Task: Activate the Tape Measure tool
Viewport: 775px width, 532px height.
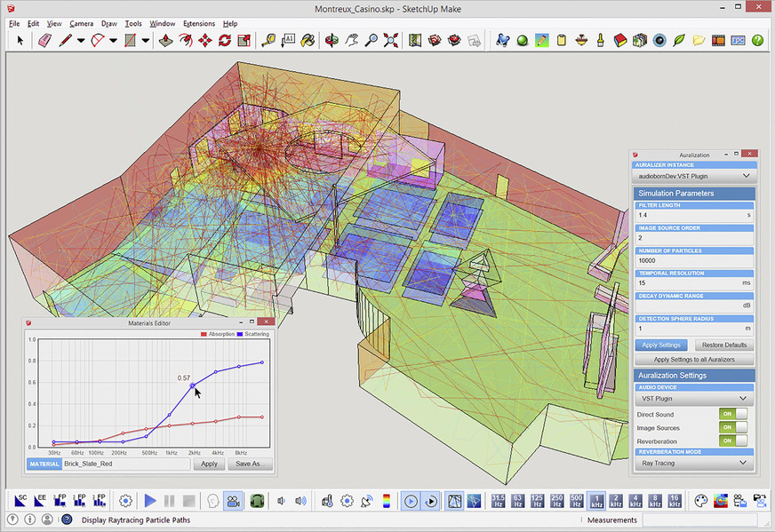Action: tap(268, 41)
